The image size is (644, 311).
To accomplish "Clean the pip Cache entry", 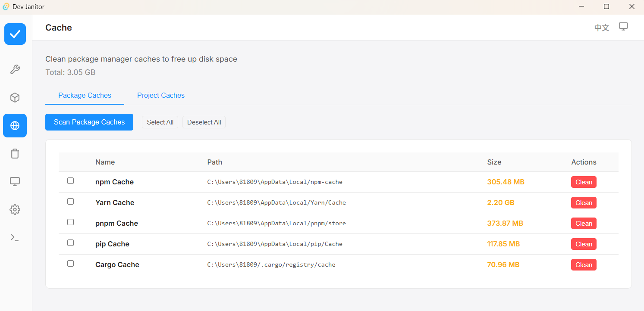I will (x=584, y=244).
